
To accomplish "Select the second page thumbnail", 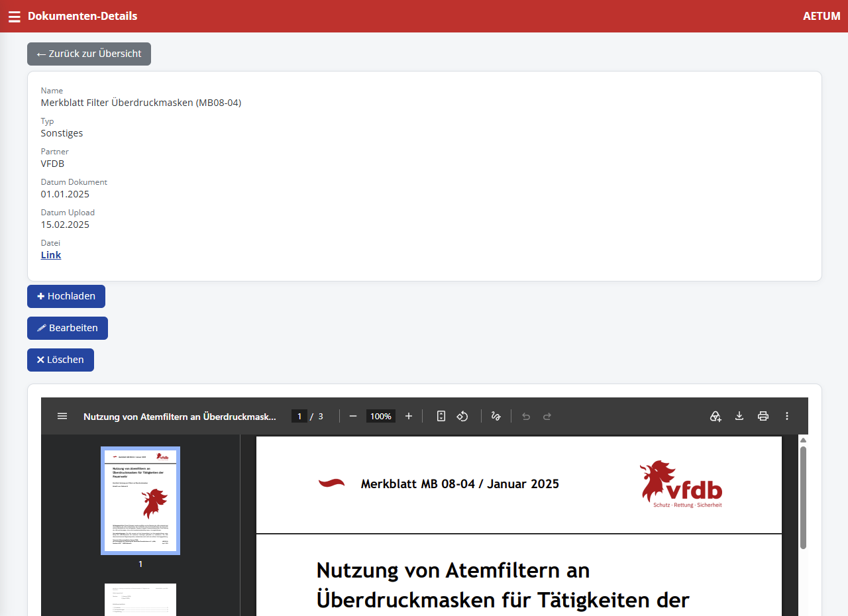I will tap(140, 599).
